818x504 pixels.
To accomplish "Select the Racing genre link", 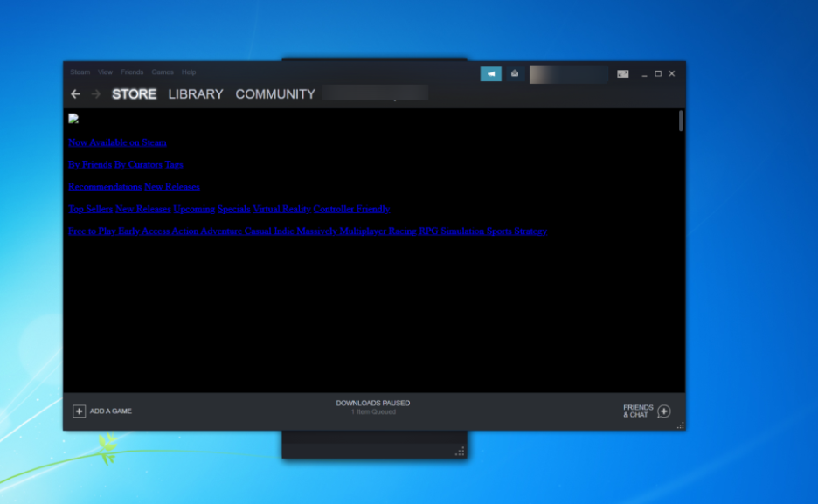I will tap(402, 231).
